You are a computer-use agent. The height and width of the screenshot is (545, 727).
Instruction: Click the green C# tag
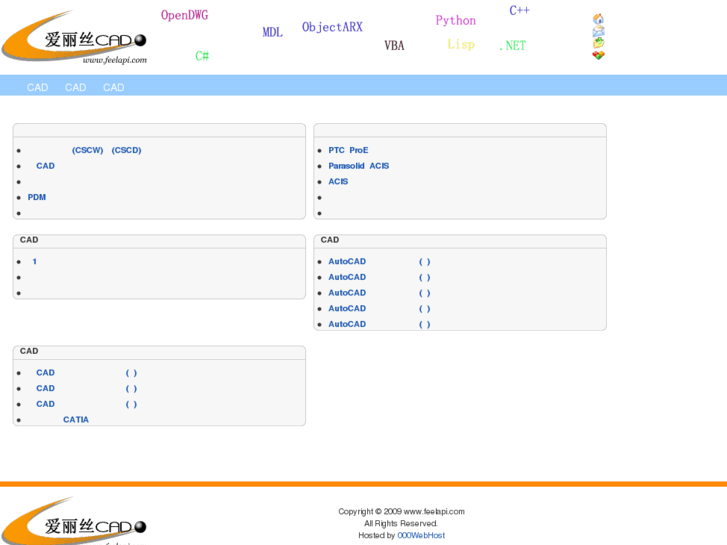point(202,56)
